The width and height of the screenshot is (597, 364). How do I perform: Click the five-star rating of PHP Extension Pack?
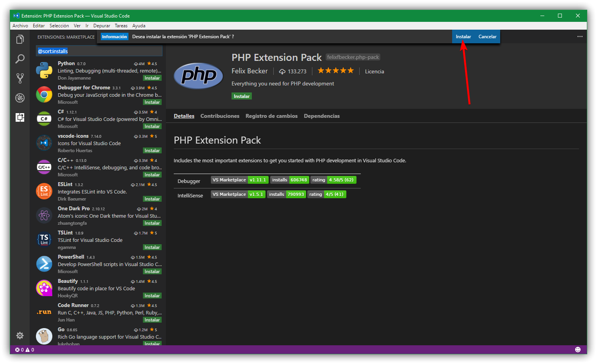pyautogui.click(x=336, y=71)
